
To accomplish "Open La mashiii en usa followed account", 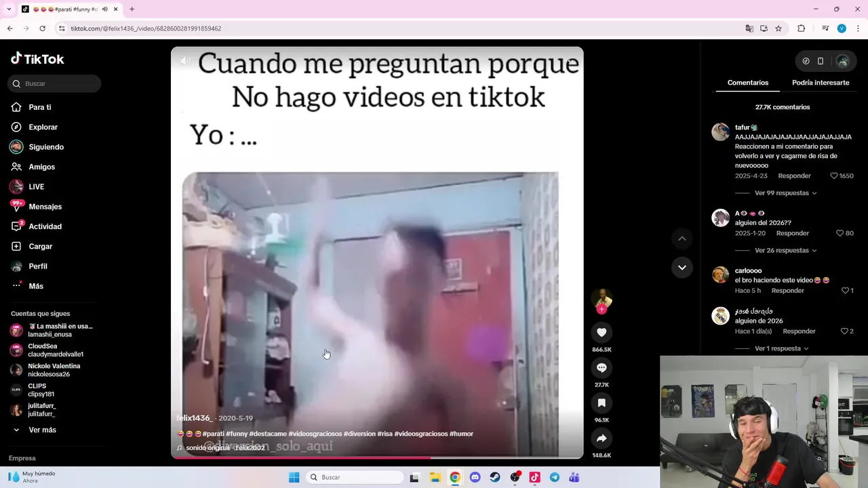I will click(x=52, y=330).
